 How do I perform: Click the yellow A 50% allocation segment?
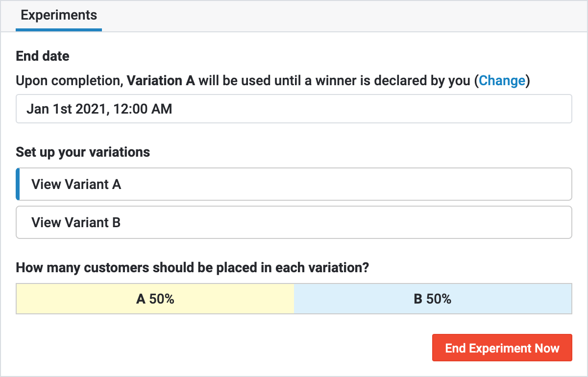tap(155, 299)
